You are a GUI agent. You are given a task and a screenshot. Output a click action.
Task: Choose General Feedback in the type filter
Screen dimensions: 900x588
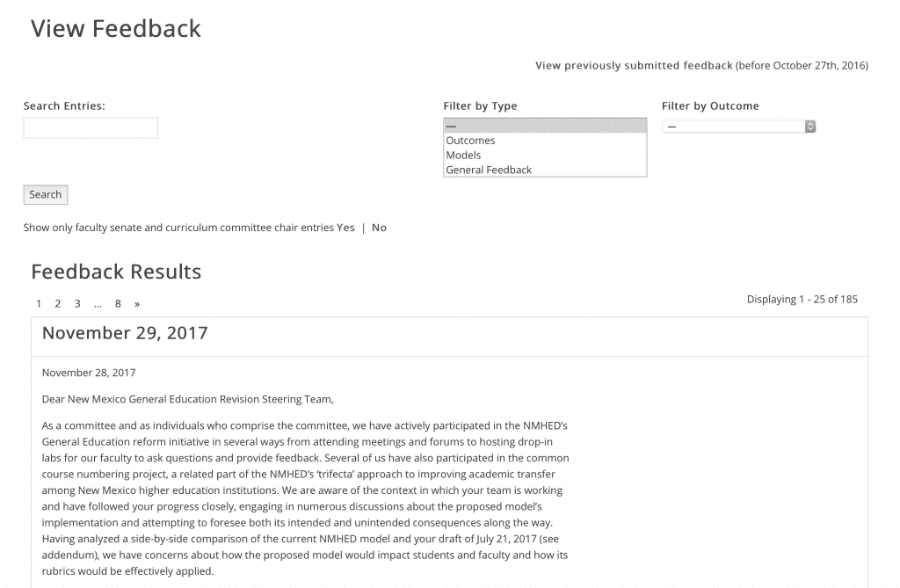(x=545, y=170)
